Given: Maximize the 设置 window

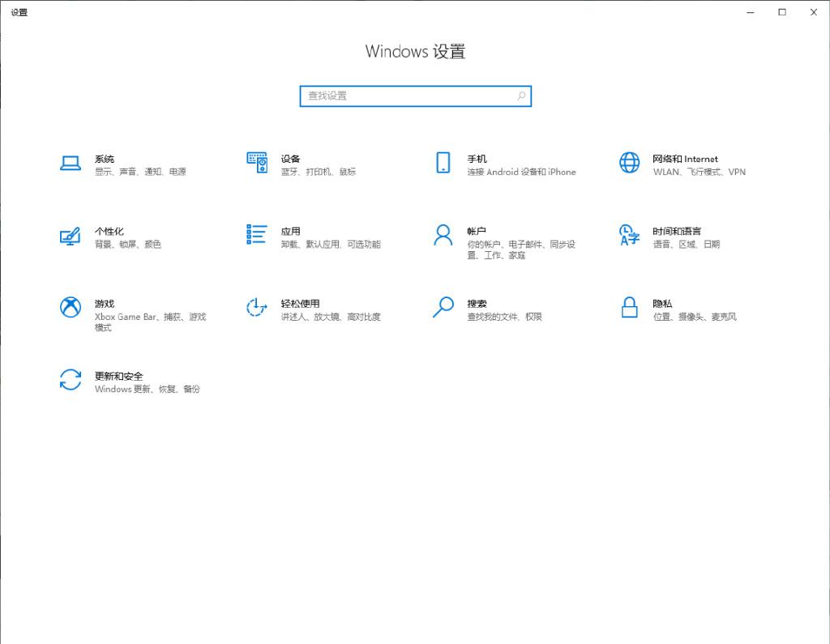Looking at the screenshot, I should point(782,12).
